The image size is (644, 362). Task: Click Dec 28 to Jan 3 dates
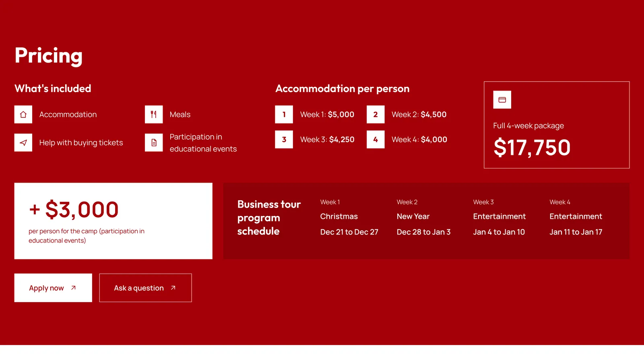pos(424,232)
